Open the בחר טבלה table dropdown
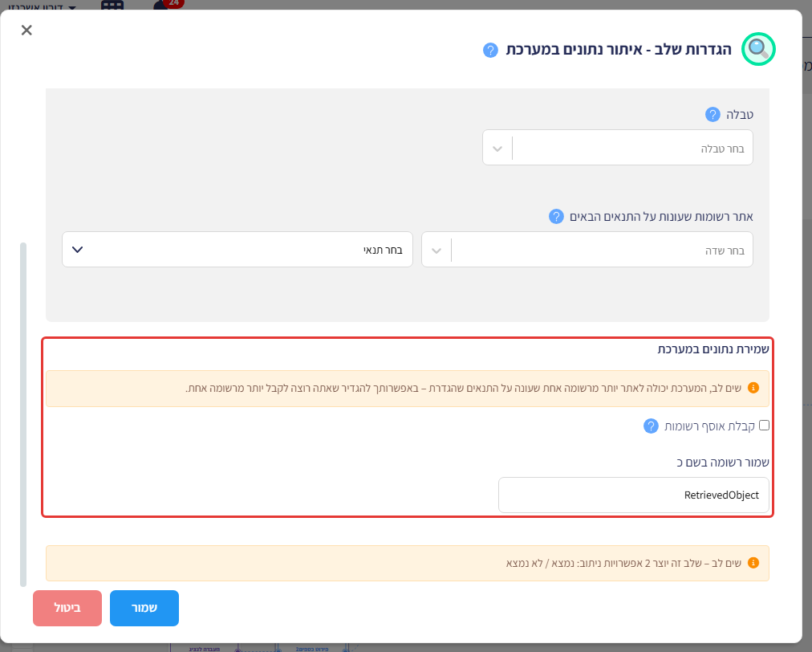The width and height of the screenshot is (812, 652). (x=617, y=148)
